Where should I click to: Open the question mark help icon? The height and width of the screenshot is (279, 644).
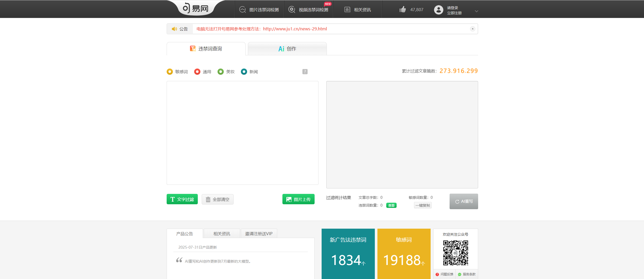(x=305, y=72)
